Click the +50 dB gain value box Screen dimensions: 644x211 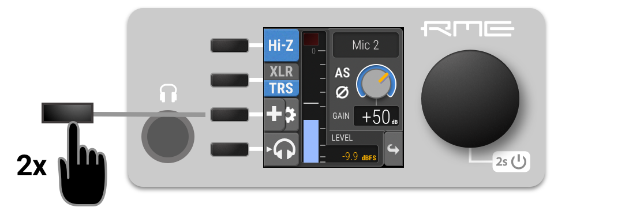coord(376,116)
